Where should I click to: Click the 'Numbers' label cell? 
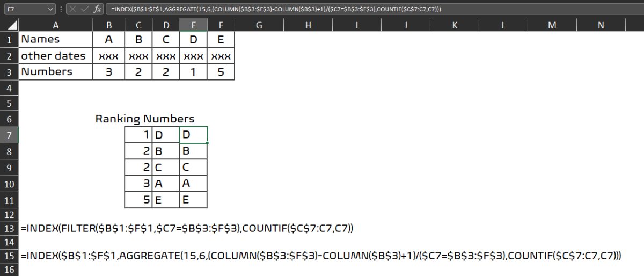56,71
